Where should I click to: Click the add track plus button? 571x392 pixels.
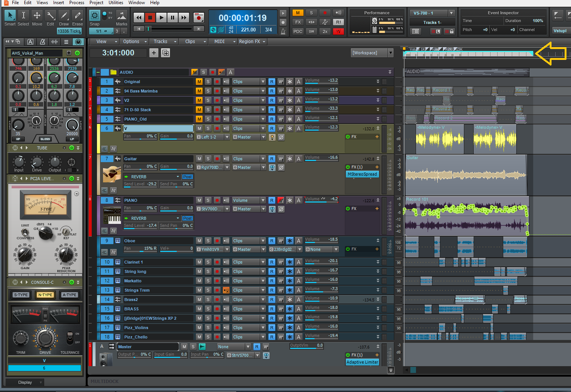[x=154, y=53]
